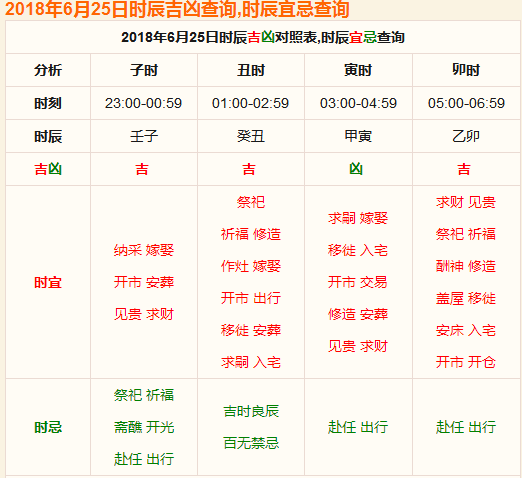Click the 时刻 row label
522x478 pixels.
click(48, 103)
